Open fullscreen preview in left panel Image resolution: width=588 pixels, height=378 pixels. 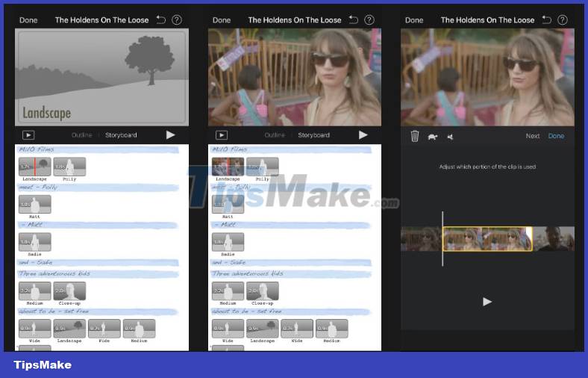[x=28, y=135]
